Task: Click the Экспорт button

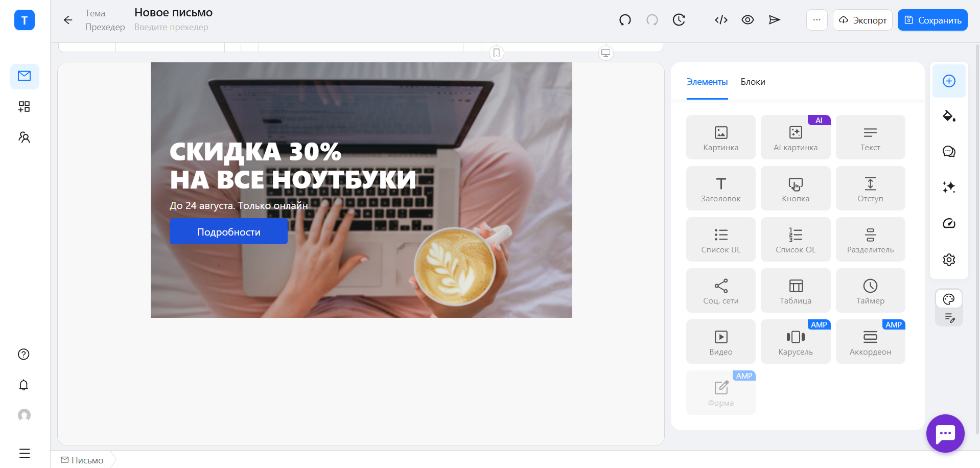Action: (862, 20)
